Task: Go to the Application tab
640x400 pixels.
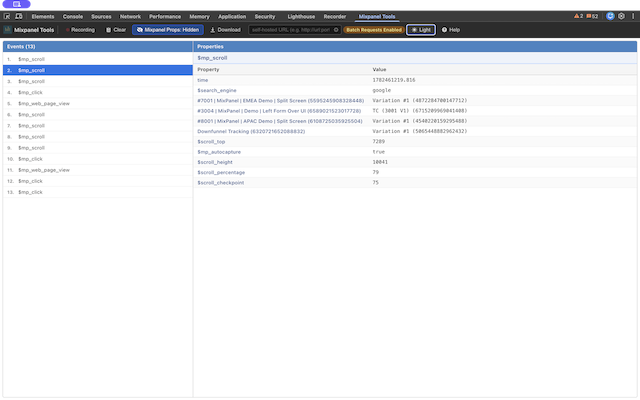Action: click(232, 17)
